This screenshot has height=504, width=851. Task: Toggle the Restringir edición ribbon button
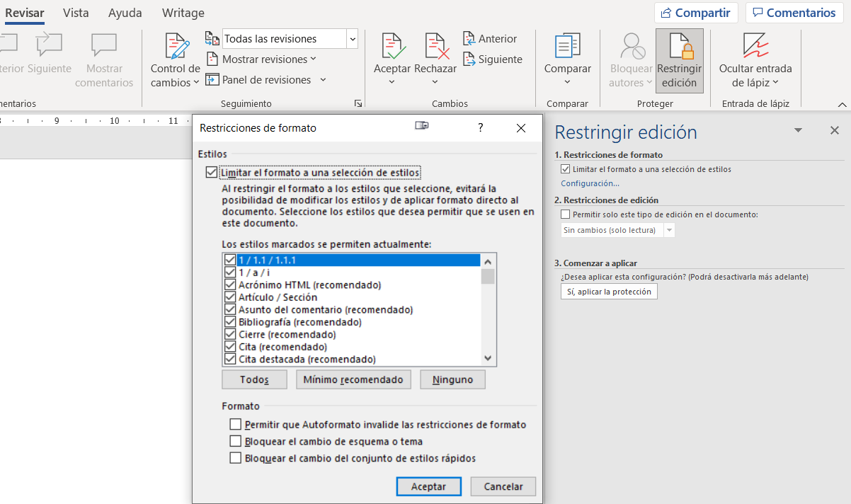pos(679,61)
